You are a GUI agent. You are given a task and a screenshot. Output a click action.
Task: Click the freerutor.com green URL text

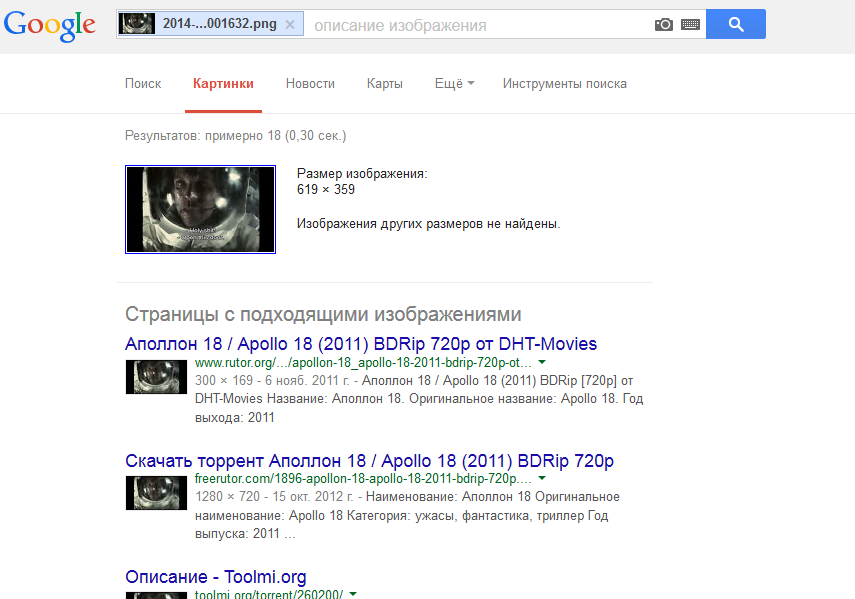coord(363,479)
